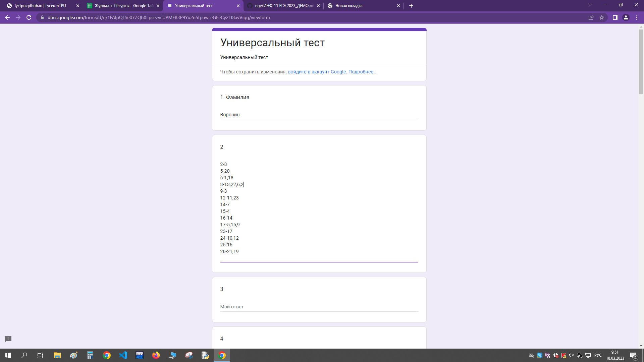Reload the current page
The height and width of the screenshot is (362, 644).
29,17
